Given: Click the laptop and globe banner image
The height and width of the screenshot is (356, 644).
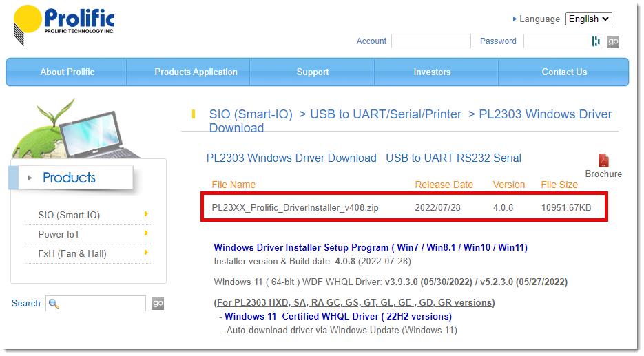Looking at the screenshot, I should click(x=76, y=129).
